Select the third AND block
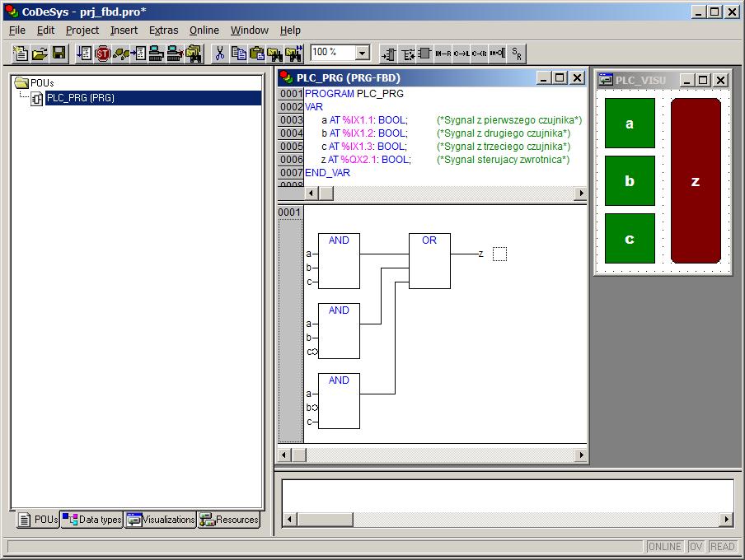This screenshot has height=560, width=745. click(x=339, y=400)
